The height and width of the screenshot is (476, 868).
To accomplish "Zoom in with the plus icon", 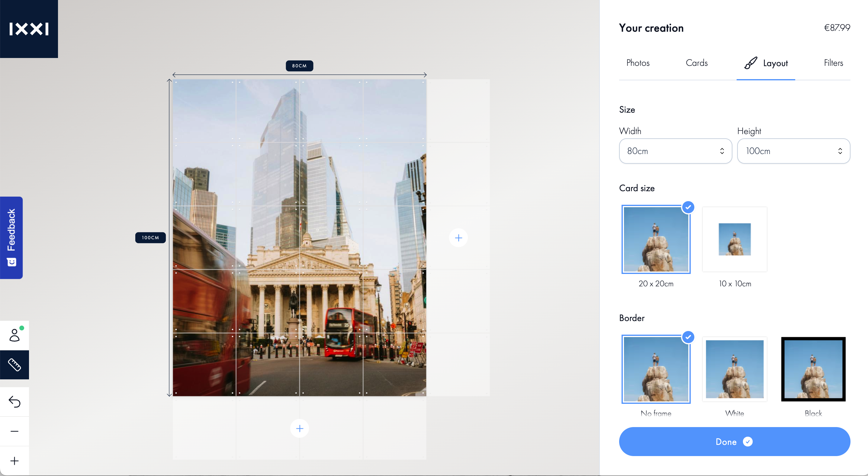I will pyautogui.click(x=14, y=461).
